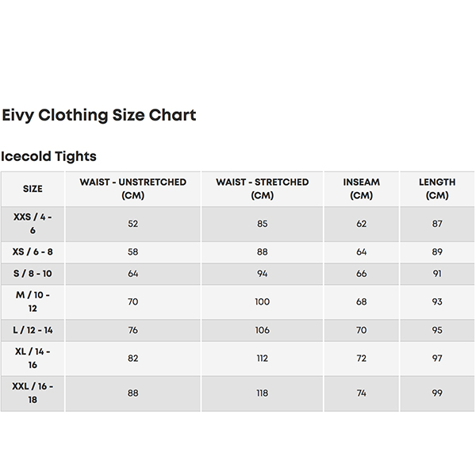Select the S / 8 - 10 size label
476x476 pixels.
point(33,274)
